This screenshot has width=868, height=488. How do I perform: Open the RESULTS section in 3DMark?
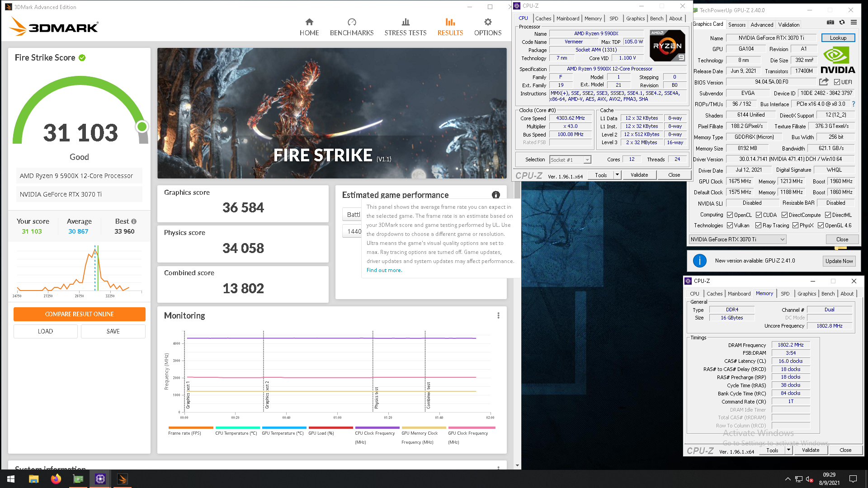coord(450,27)
